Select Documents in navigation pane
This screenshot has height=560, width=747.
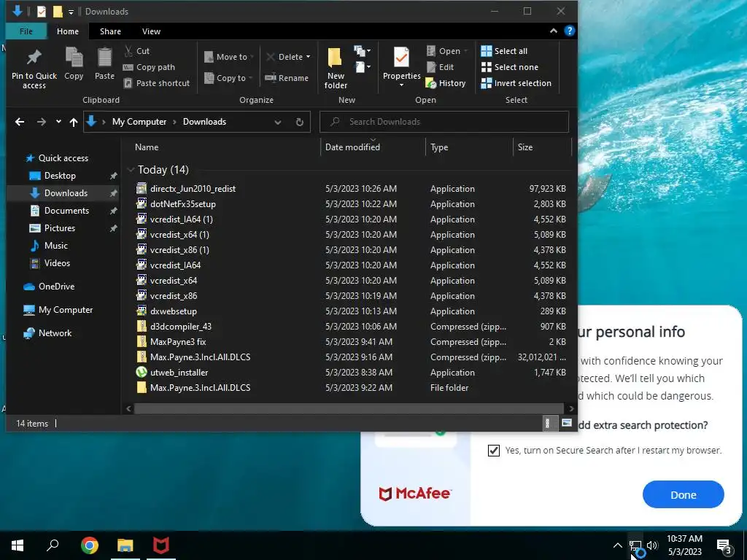tap(66, 211)
